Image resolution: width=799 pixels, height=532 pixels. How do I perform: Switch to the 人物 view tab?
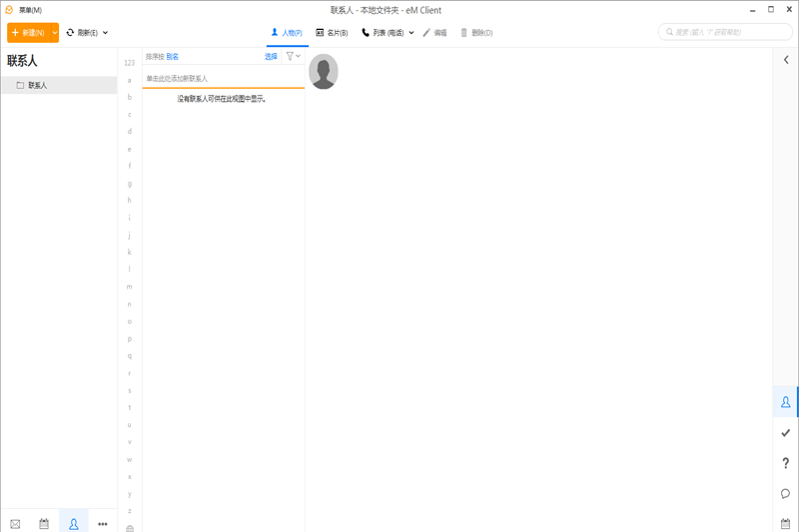tap(287, 33)
